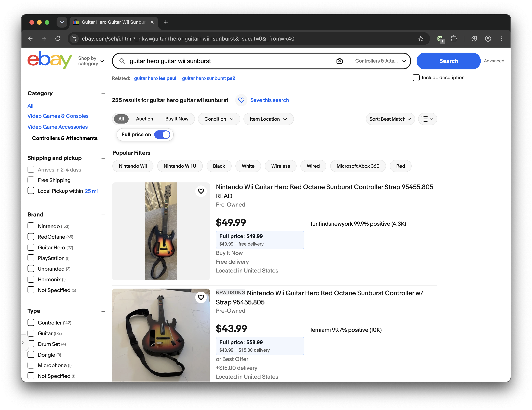Click the browser forward arrow

tap(44, 38)
